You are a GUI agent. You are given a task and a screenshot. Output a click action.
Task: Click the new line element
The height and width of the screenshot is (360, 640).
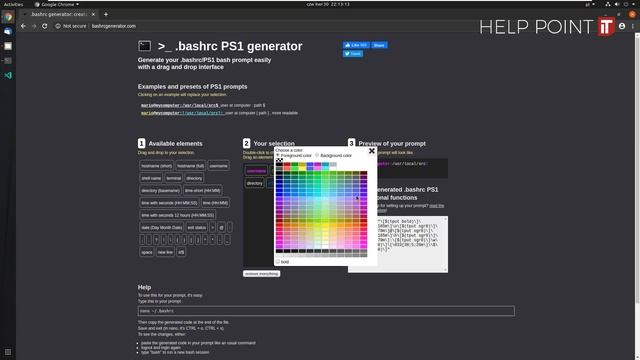(x=165, y=252)
